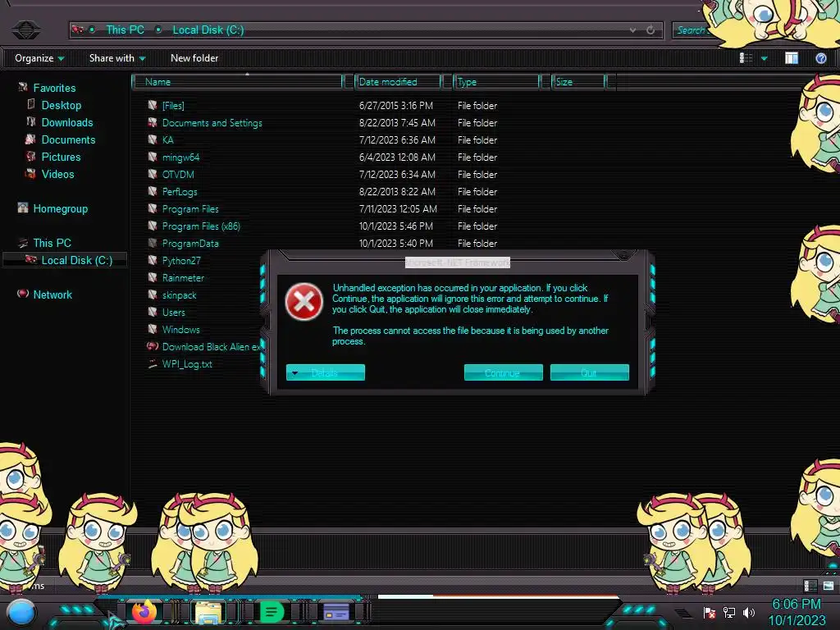This screenshot has height=630, width=840.
Task: Click the volume speaker icon in the tray
Action: 748,612
